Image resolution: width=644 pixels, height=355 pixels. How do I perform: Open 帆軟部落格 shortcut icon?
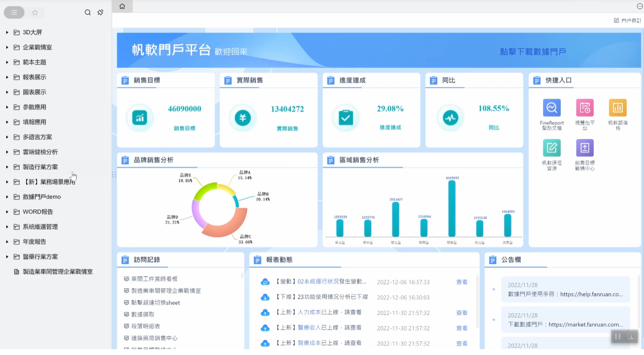618,108
